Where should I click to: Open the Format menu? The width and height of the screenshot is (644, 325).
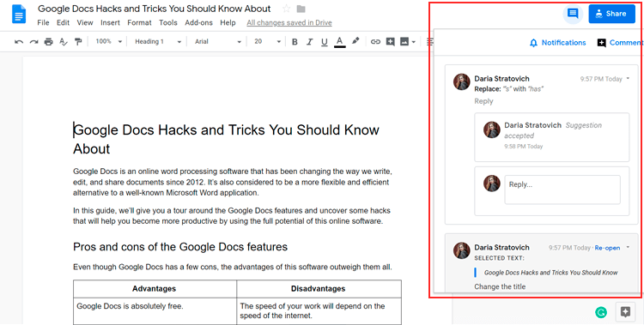(x=139, y=22)
